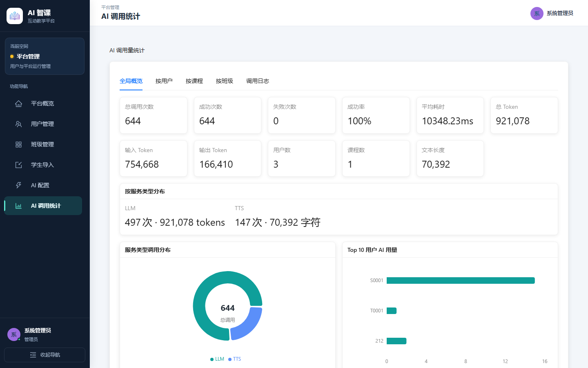Click the AI 调用统计 chart icon
This screenshot has height=368, width=588.
coord(18,206)
